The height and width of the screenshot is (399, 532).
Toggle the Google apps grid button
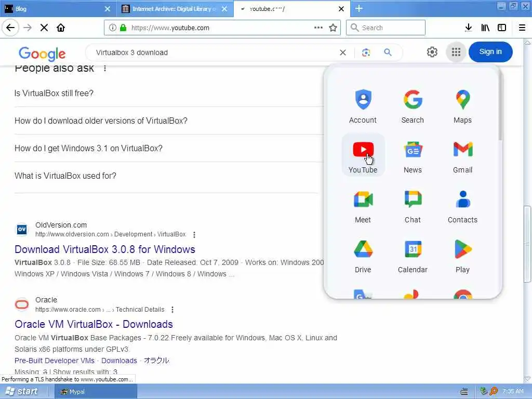pyautogui.click(x=456, y=52)
